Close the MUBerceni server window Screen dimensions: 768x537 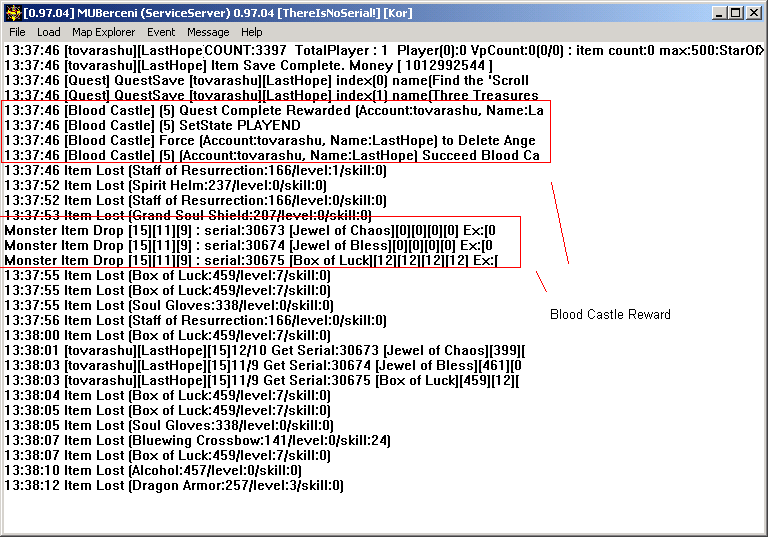point(754,13)
